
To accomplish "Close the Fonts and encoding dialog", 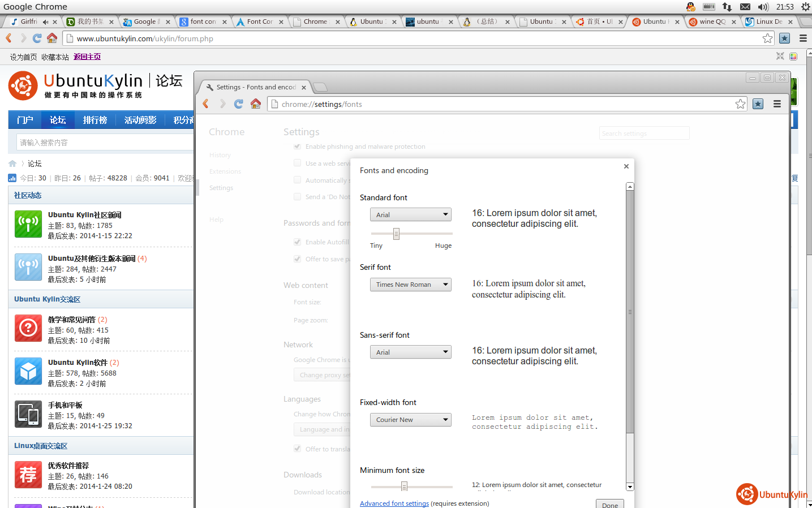I will pos(626,166).
